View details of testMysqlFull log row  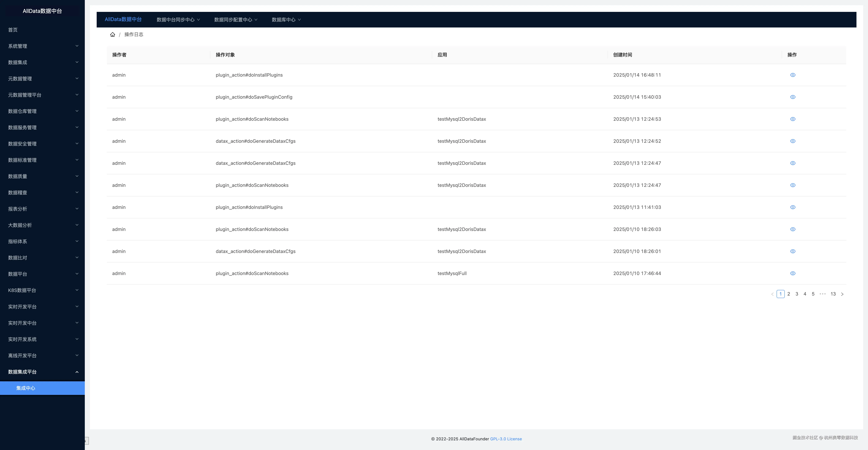pos(793,273)
